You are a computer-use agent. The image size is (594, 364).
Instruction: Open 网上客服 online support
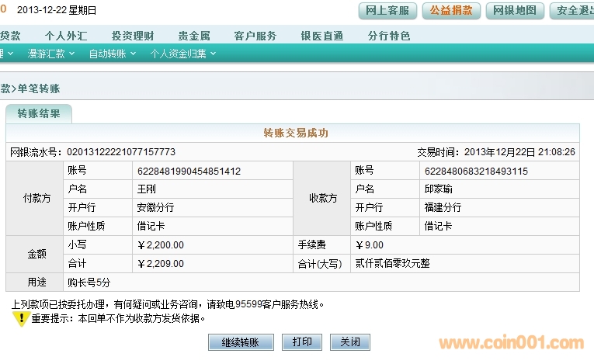coord(387,12)
